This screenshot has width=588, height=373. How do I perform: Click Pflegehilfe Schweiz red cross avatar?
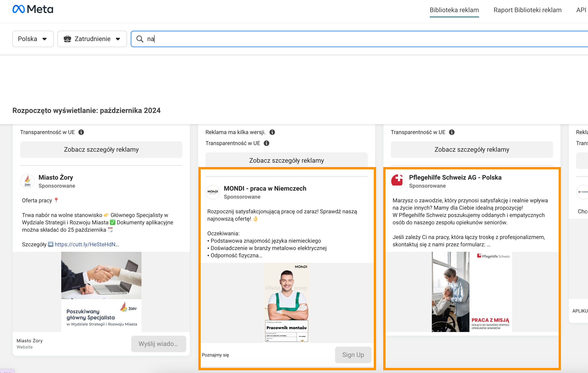(398, 181)
